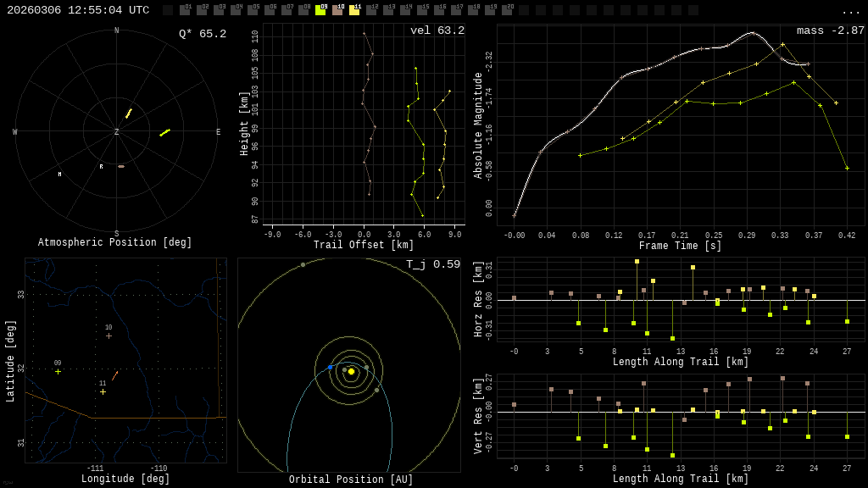This screenshot has height=488, width=868.
Task: Click the vel 63.2 label
Action: point(437,30)
